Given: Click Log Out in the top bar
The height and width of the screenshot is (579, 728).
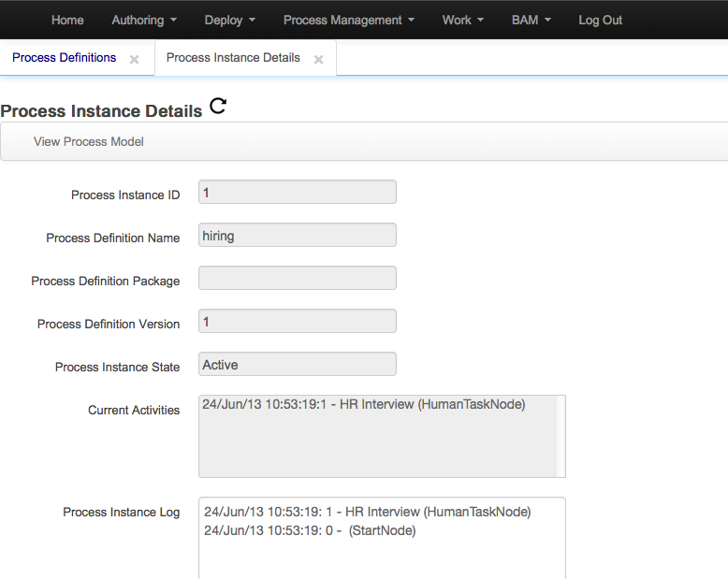Looking at the screenshot, I should pyautogui.click(x=600, y=20).
